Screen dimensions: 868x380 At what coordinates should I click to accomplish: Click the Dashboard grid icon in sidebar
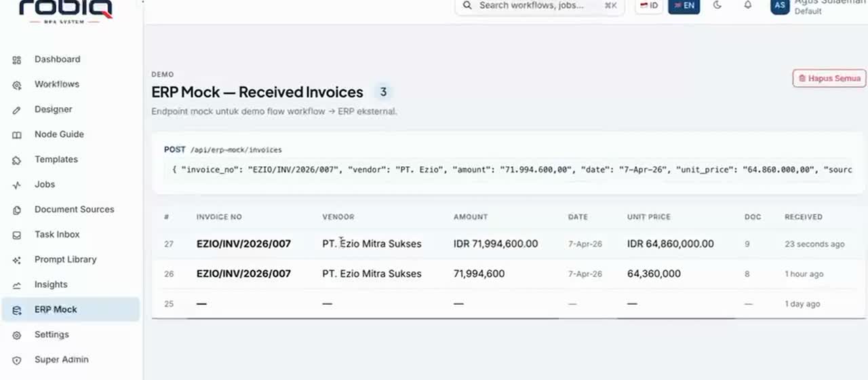tap(17, 60)
